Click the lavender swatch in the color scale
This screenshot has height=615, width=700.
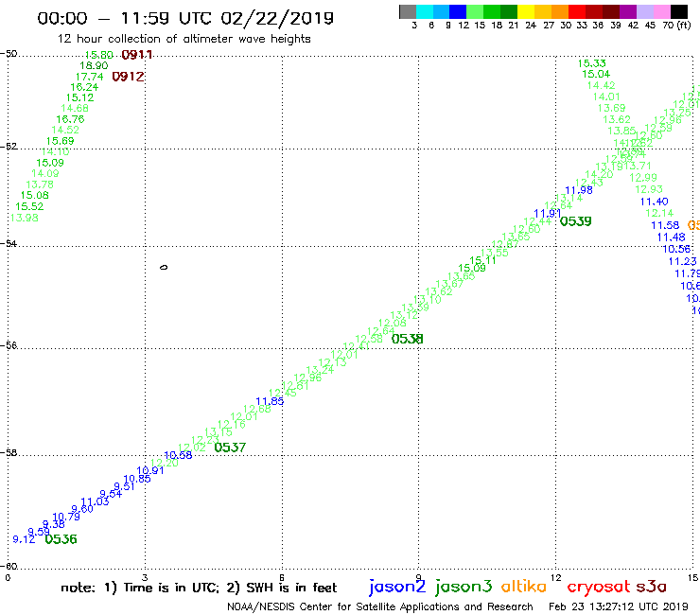(x=644, y=11)
